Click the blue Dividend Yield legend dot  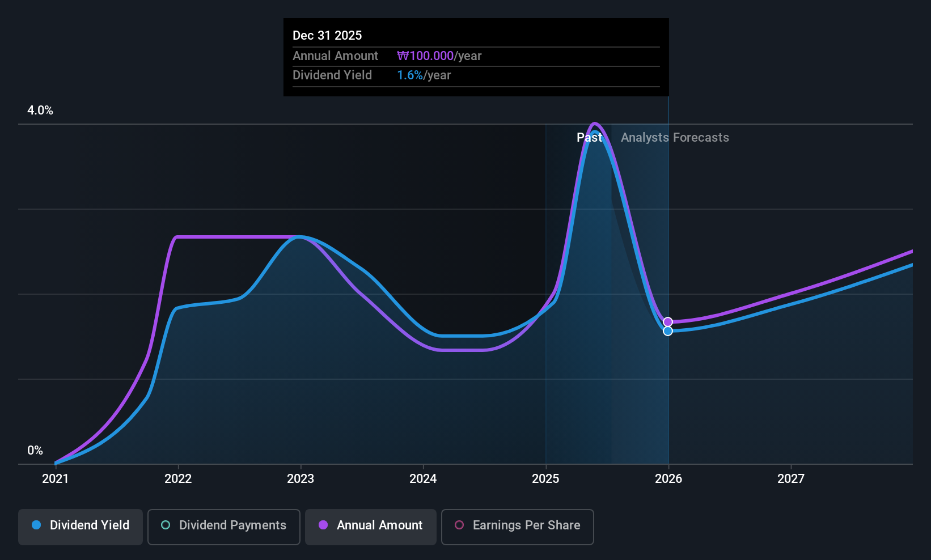point(36,525)
